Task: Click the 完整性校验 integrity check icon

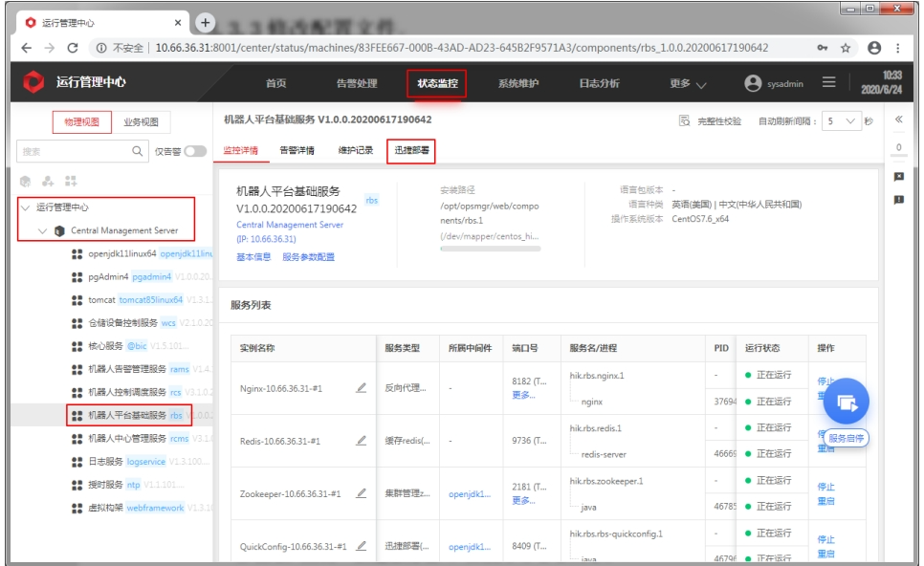Action: (x=685, y=121)
